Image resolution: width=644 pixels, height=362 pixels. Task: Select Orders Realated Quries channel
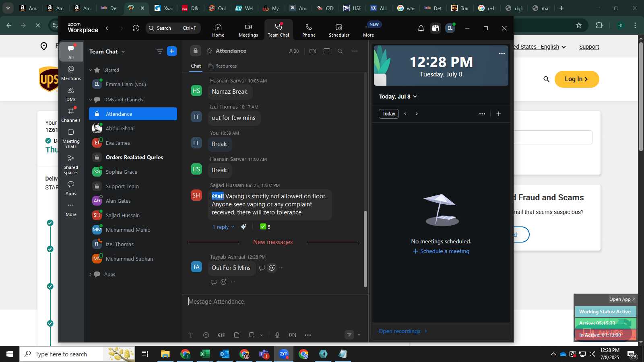133,157
